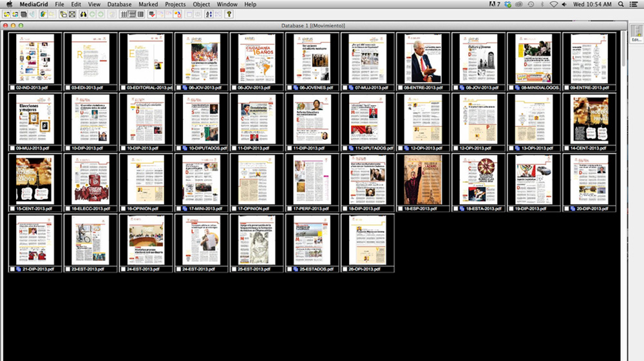Select the 08-ENTRE-2013.pdf thumbnail
Image resolution: width=644 pixels, height=361 pixels.
coord(422,59)
